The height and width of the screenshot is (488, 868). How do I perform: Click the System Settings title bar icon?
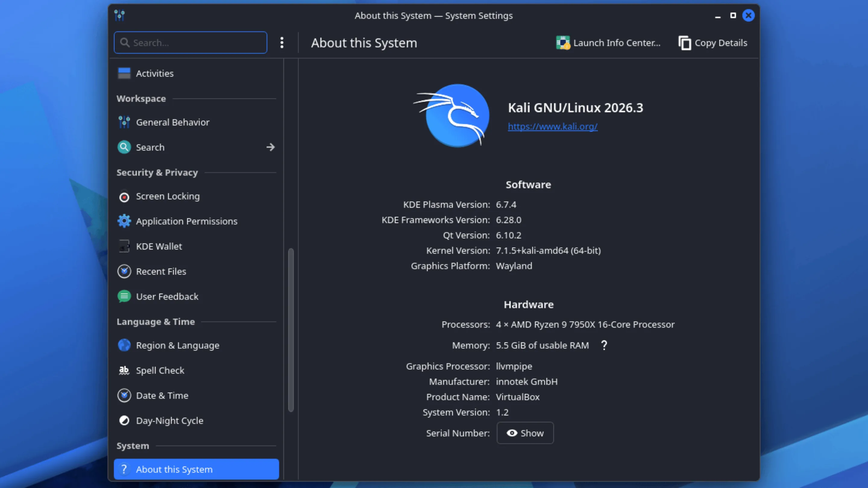119,15
